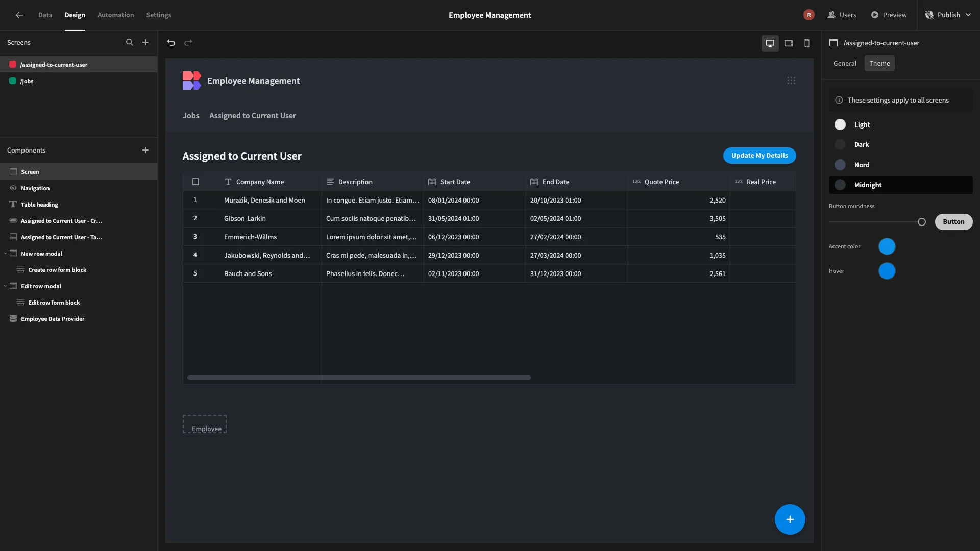Select the Screen component
This screenshot has height=551, width=980.
79,172
